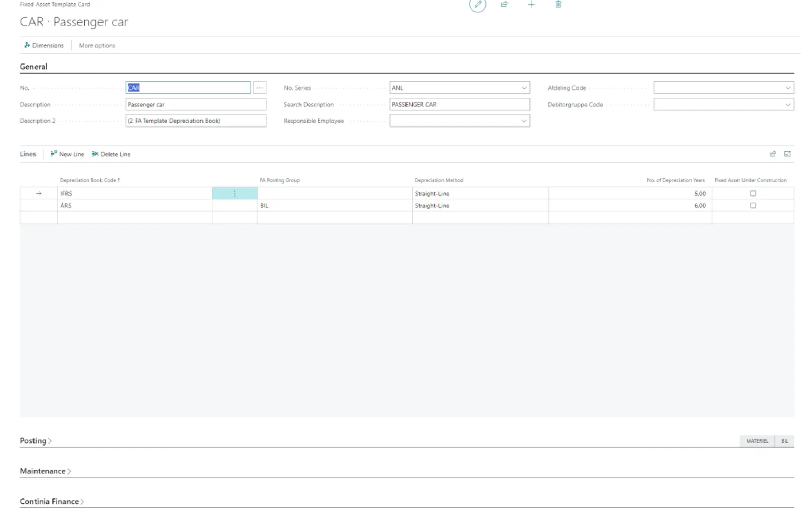The width and height of the screenshot is (812, 508).
Task: Click the FA Posting Group column header
Action: pos(280,180)
